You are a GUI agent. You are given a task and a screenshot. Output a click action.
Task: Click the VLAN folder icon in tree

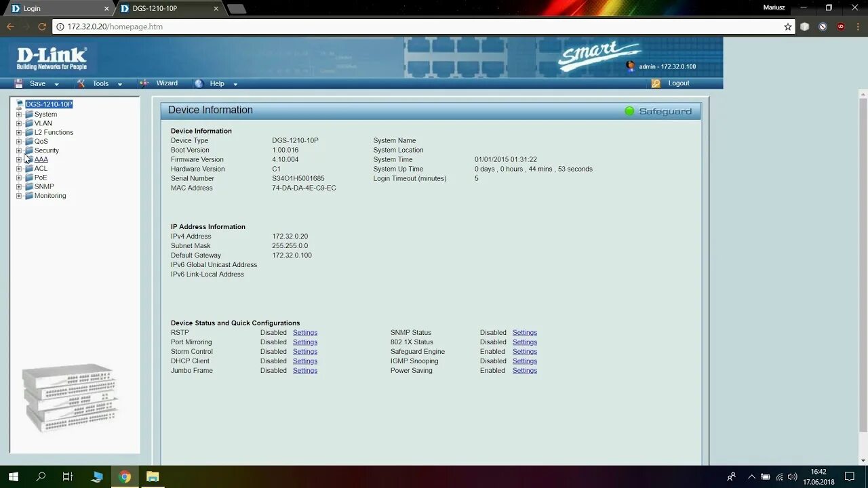coord(29,123)
